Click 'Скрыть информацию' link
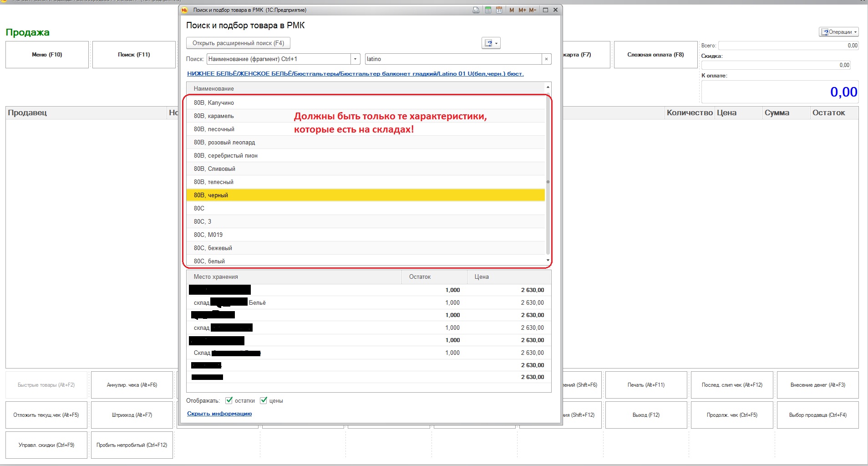This screenshot has width=868, height=466. click(219, 414)
